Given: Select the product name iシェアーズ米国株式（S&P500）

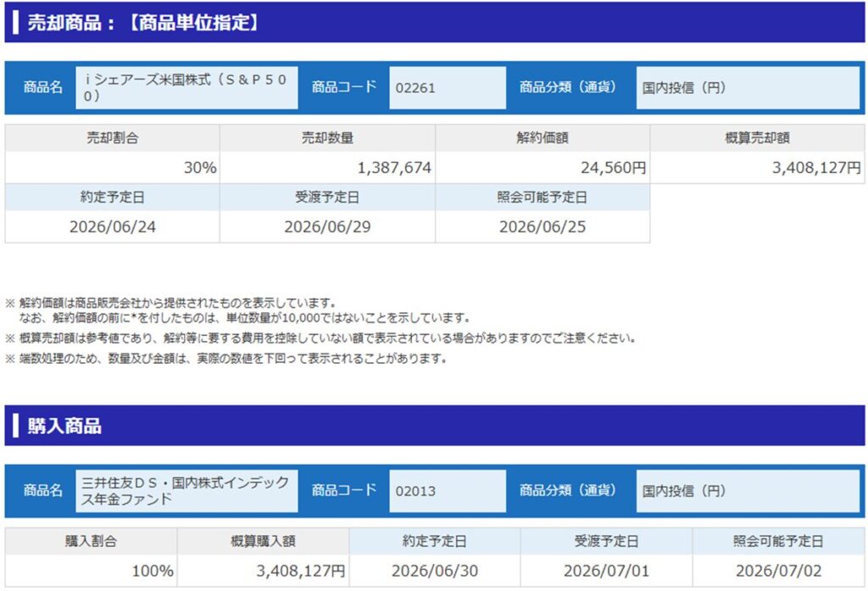Looking at the screenshot, I should click(185, 87).
